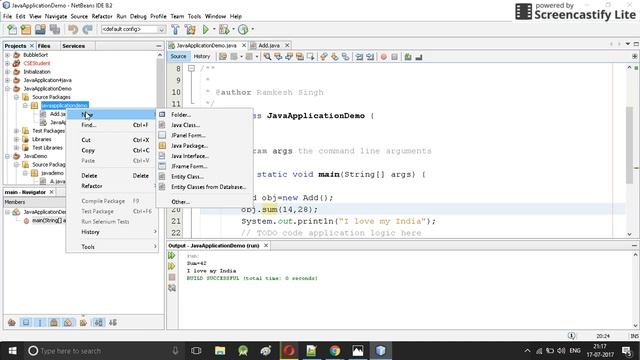
Task: Click the Stop square icon in Output panel
Action: click(172, 277)
